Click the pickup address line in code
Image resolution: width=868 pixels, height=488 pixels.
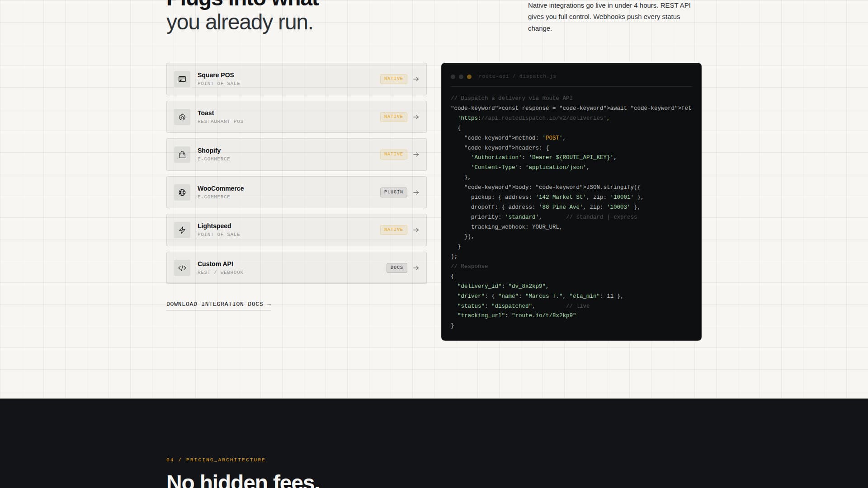557,197
